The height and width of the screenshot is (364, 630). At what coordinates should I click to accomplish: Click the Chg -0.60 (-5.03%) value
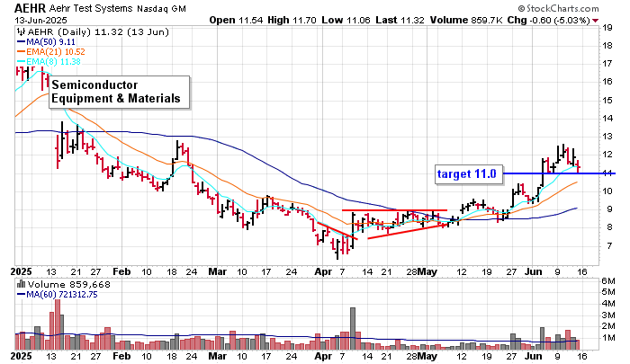point(549,20)
